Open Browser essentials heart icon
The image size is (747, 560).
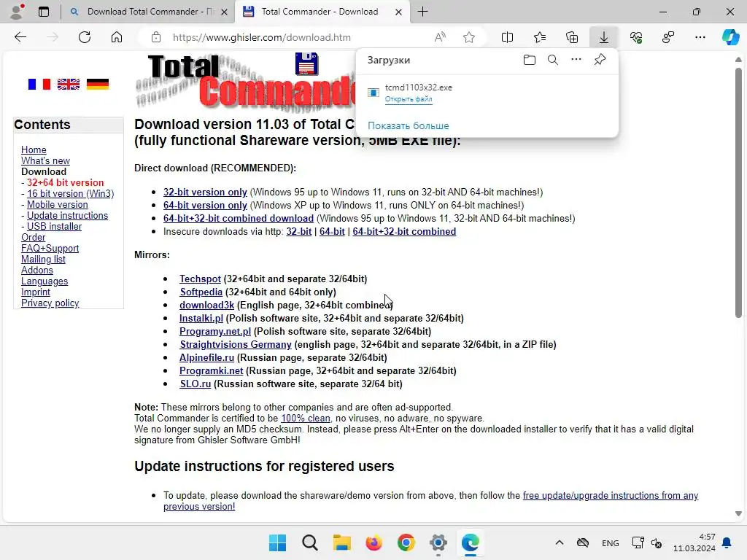636,37
